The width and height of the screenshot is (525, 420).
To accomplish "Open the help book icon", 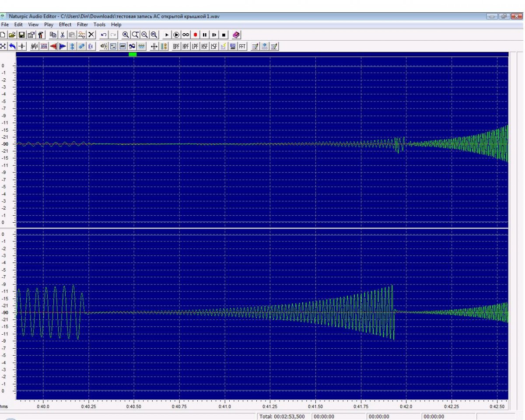I will 236,35.
